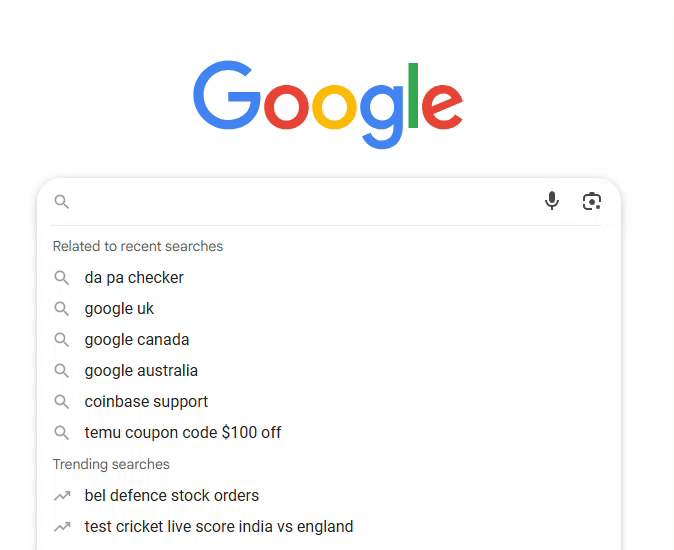This screenshot has height=550, width=674.
Task: Select temu coupon code $100 off suggestion
Action: click(183, 433)
